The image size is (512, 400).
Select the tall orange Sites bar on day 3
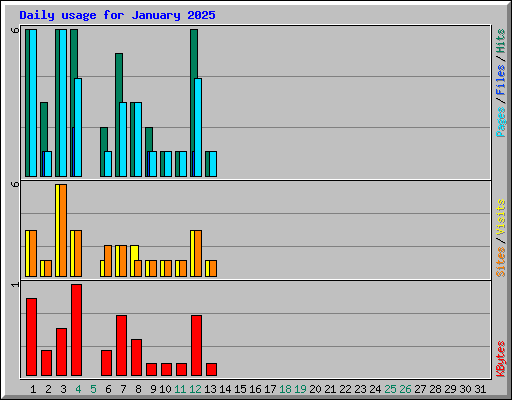tap(63, 230)
